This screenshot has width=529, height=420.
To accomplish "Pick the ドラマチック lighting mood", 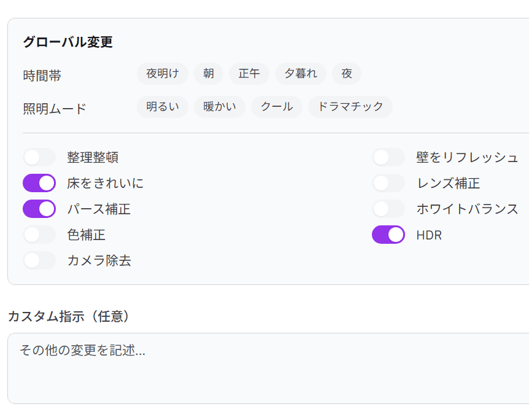I will point(350,107).
